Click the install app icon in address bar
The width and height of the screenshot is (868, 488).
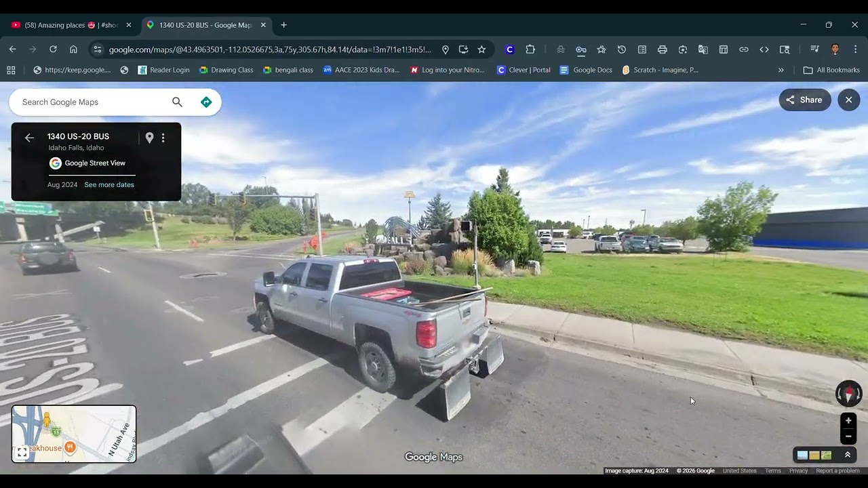point(463,49)
